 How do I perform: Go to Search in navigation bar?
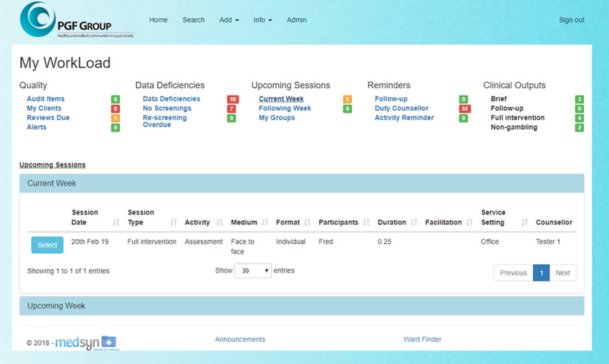click(x=193, y=20)
